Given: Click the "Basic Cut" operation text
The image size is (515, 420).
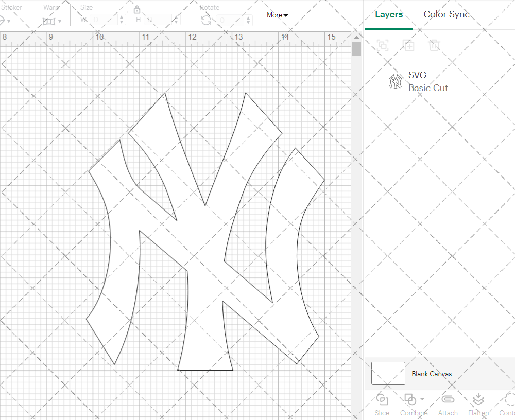Looking at the screenshot, I should pyautogui.click(x=428, y=88).
